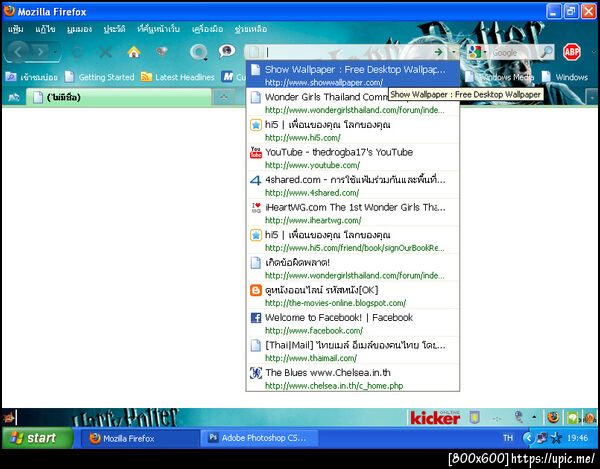
Task: Open the first Thai-labeled bookmark folder (Most Visited)
Action: tap(31, 77)
